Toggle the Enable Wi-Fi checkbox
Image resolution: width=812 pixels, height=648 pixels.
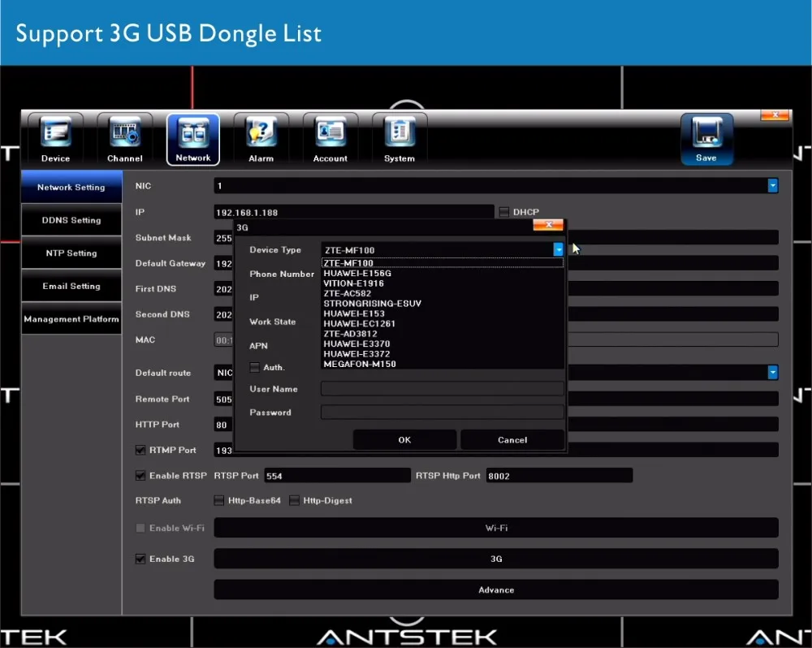coord(140,528)
